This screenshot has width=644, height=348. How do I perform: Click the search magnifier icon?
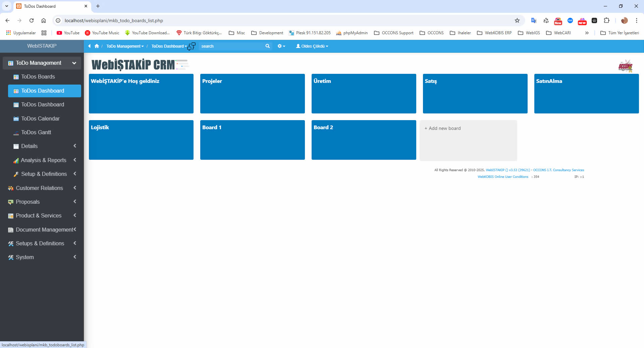click(267, 46)
